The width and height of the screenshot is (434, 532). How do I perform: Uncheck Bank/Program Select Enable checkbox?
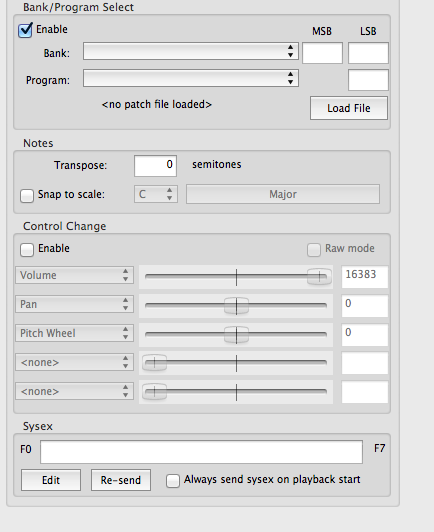point(25,30)
